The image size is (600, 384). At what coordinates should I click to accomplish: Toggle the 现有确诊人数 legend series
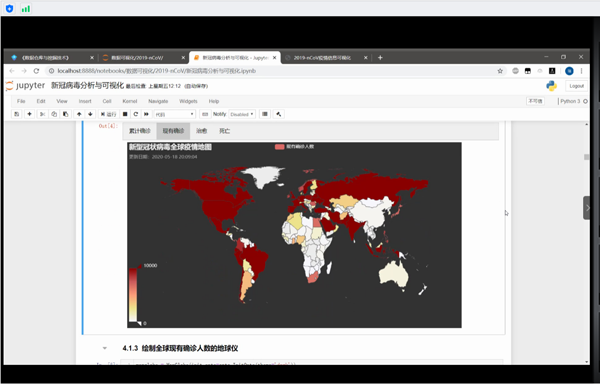click(x=294, y=146)
